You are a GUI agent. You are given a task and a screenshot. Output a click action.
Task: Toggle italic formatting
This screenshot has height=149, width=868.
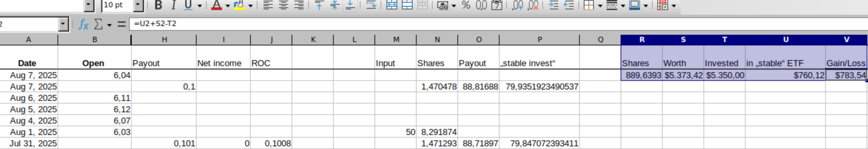(x=174, y=5)
